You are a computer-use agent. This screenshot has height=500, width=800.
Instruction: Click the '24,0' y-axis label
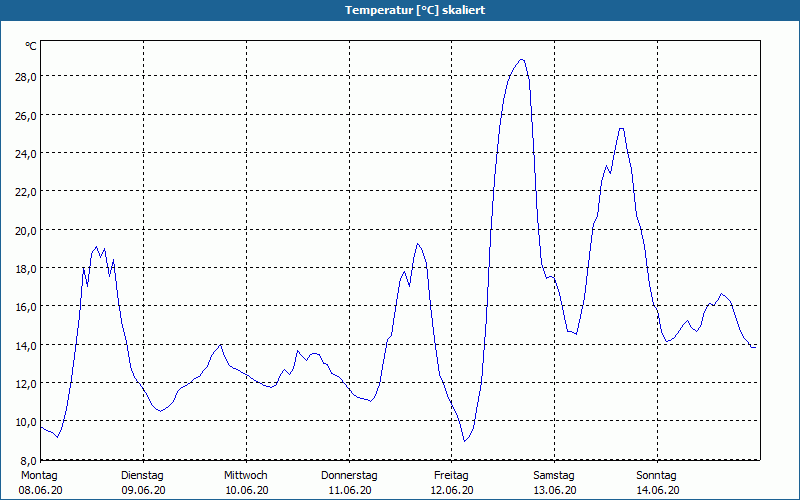pyautogui.click(x=24, y=154)
